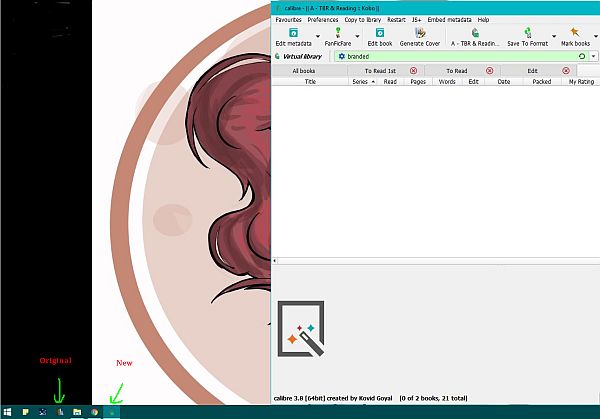Sort by the Date column header
The width and height of the screenshot is (600, 419).
[504, 82]
